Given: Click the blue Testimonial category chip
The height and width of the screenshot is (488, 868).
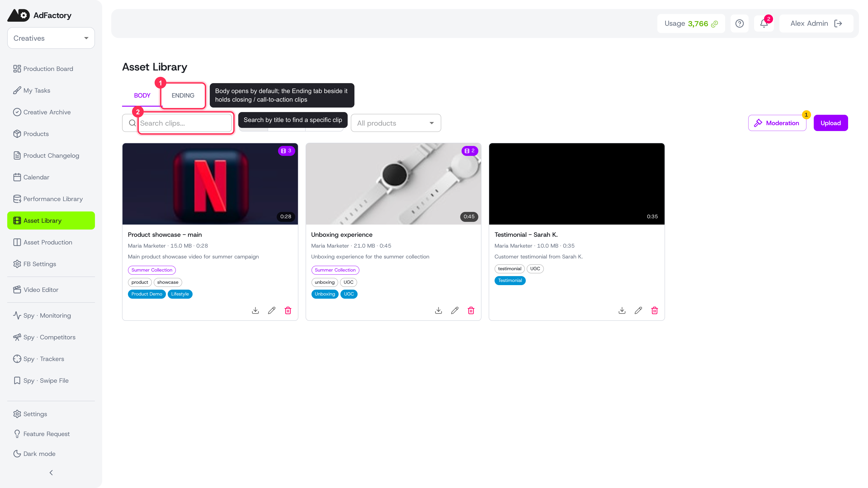Looking at the screenshot, I should tap(510, 281).
